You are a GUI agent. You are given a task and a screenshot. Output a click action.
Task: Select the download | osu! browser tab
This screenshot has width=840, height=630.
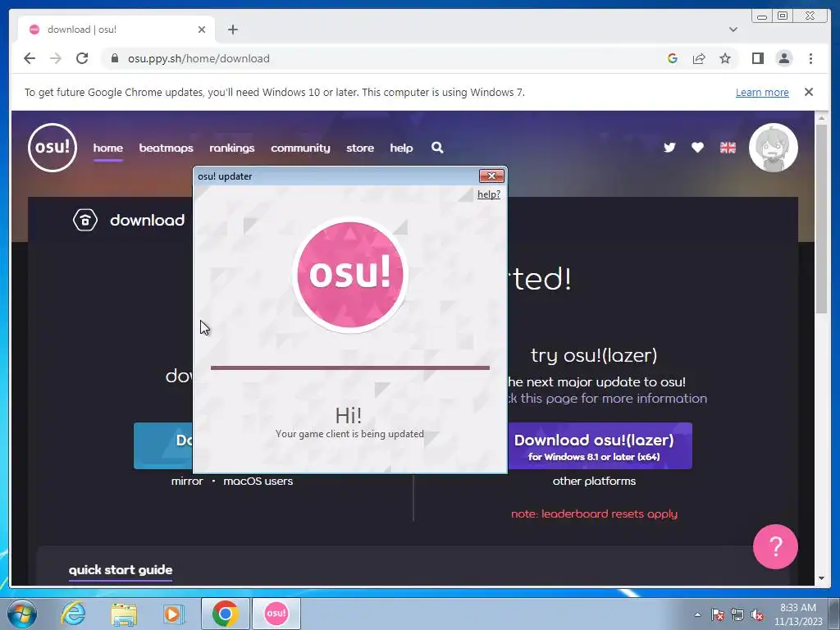(116, 30)
